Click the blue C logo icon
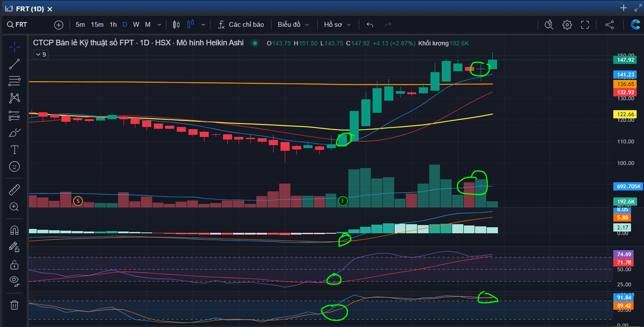644x327 pixels. pos(635,25)
